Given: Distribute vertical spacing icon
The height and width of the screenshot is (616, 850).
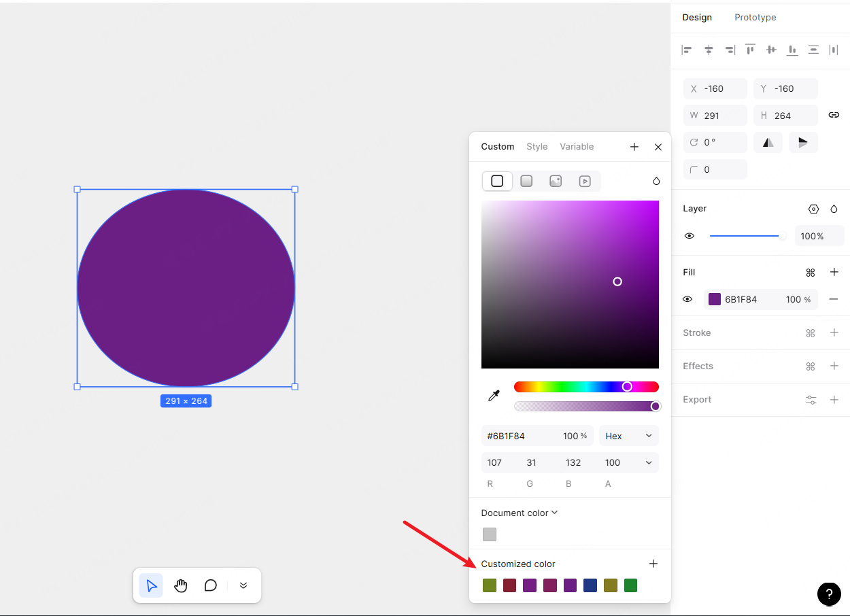Looking at the screenshot, I should coord(813,50).
